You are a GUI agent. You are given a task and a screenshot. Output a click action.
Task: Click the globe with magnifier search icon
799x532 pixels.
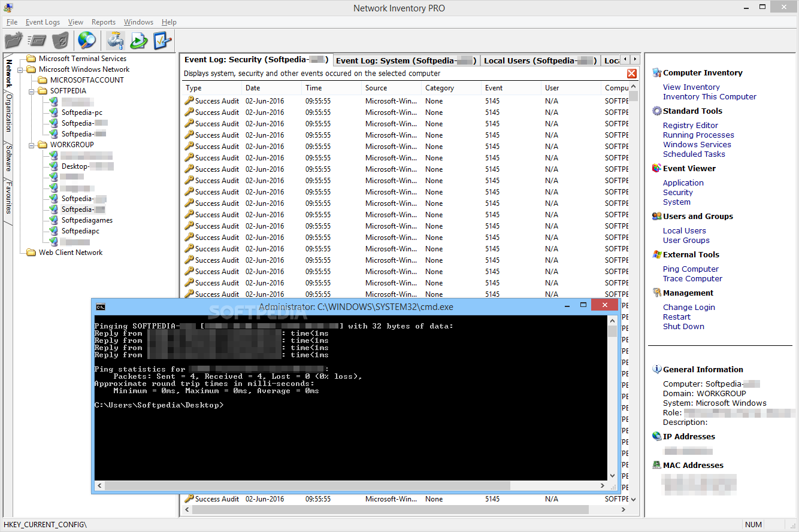pos(87,41)
